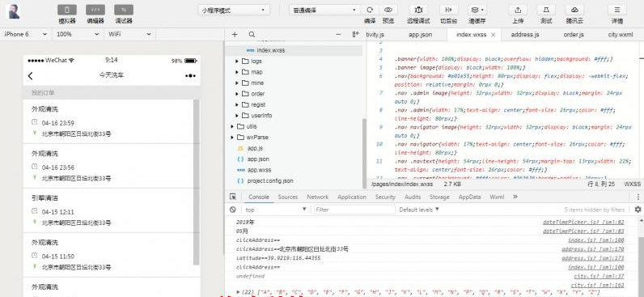The height and width of the screenshot is (297, 644).
Task: Click the address.js? [sm]:173 source link
Action: [x=593, y=258]
